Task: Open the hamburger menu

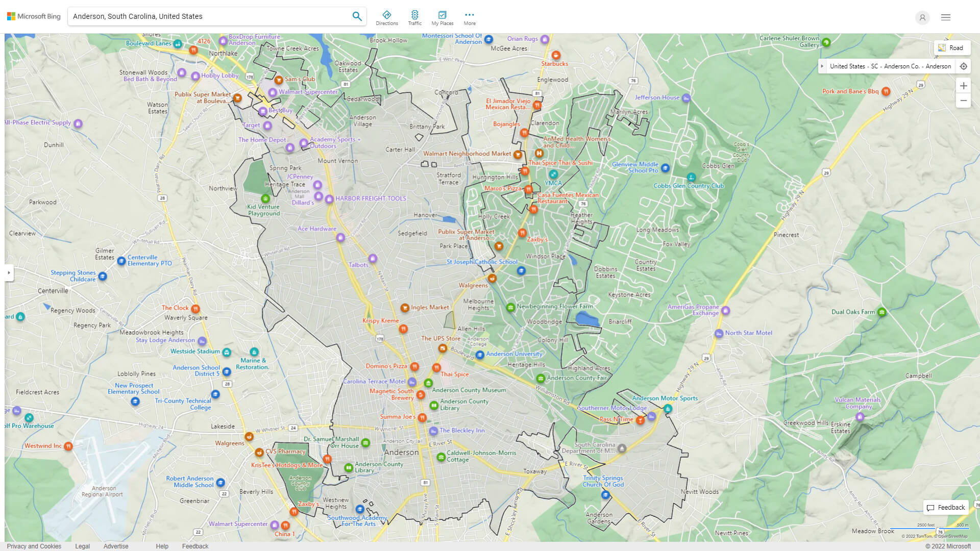Action: (945, 17)
